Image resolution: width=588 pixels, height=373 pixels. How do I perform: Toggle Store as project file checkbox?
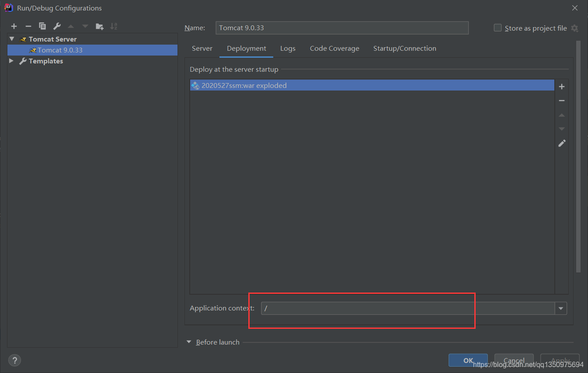click(498, 28)
